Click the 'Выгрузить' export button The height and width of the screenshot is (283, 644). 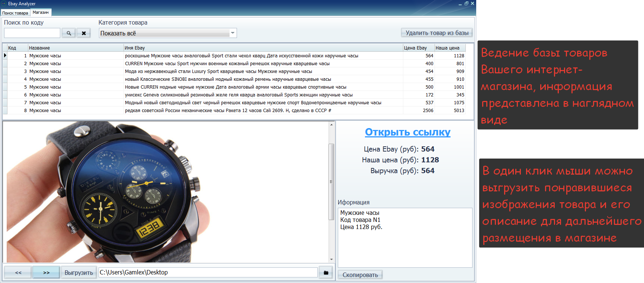click(x=79, y=273)
